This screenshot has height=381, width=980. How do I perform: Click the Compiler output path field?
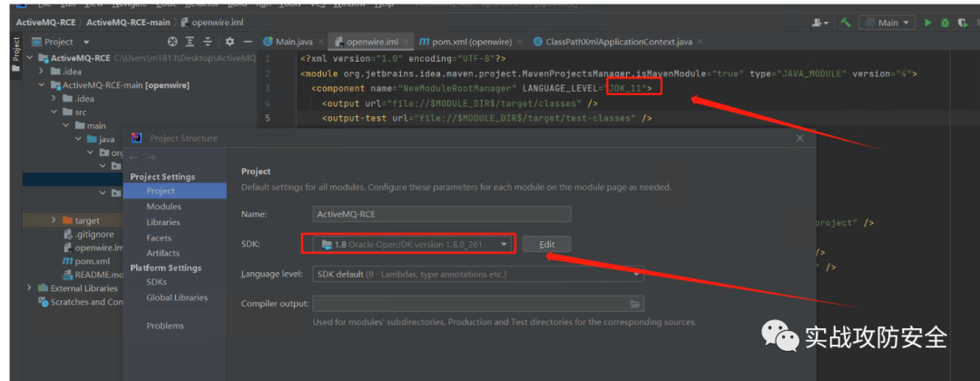tap(478, 304)
